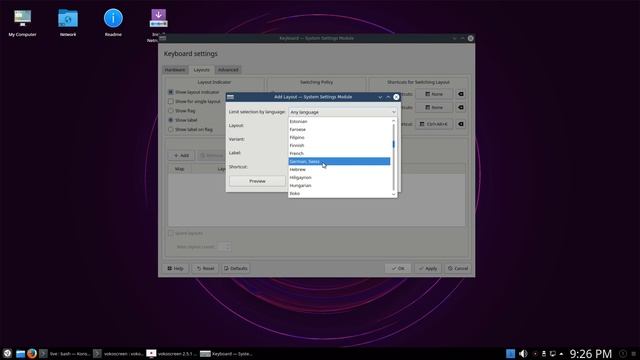Click the layout list scroll-down arrow
Viewport: 640px width, 360px height.
tap(393, 194)
